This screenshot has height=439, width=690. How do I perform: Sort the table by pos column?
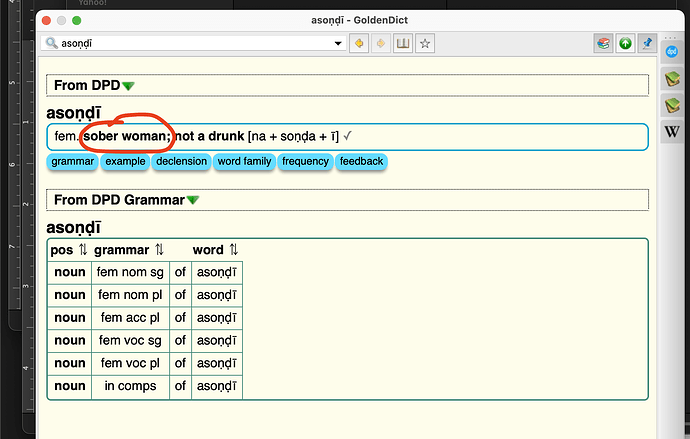(82, 250)
